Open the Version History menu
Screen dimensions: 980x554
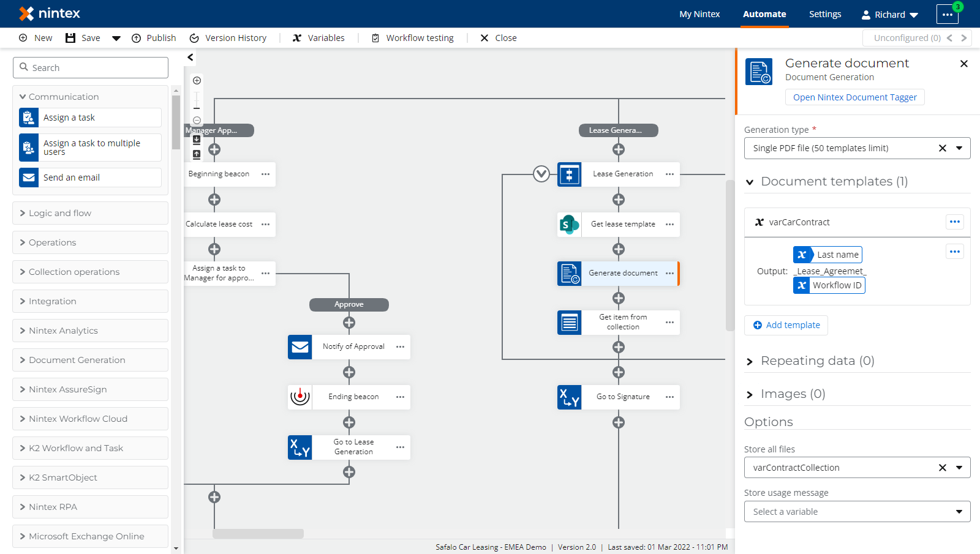[228, 37]
